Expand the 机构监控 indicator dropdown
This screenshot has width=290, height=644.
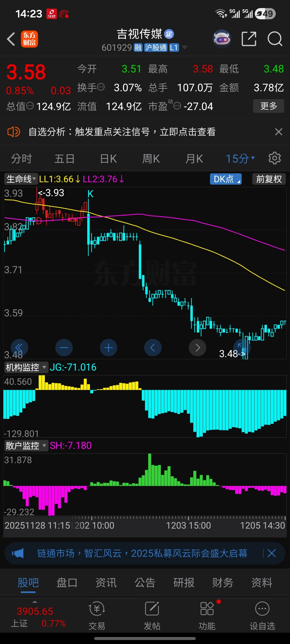tap(26, 367)
